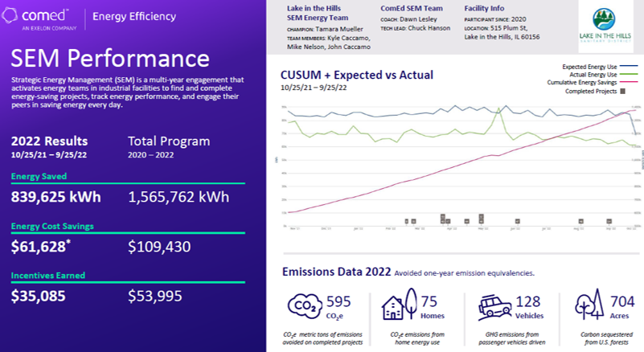
Task: Click the Carbon sequestered from U.S. forests caption
Action: [606, 338]
